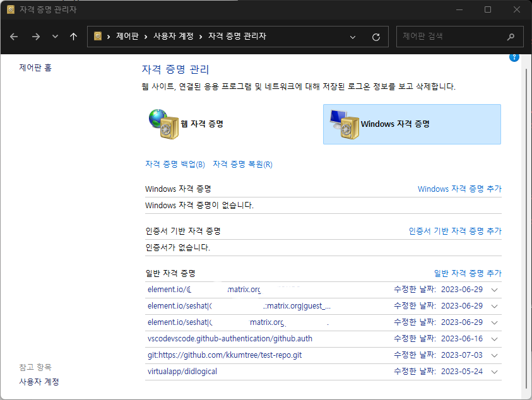Open help with the blue question mark

tap(514, 57)
